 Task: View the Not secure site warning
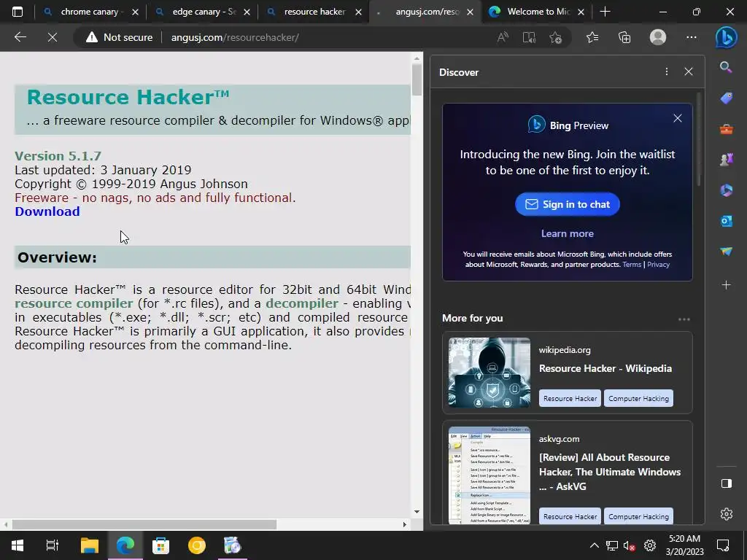click(119, 37)
